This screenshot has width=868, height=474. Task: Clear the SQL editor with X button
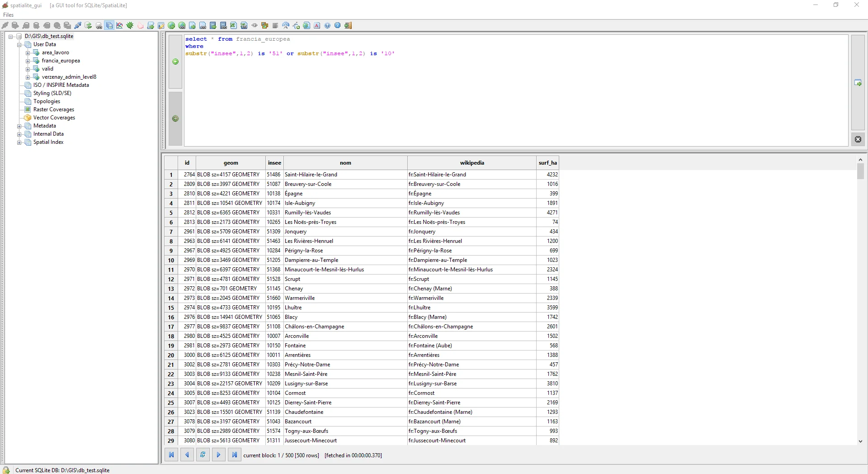click(858, 139)
